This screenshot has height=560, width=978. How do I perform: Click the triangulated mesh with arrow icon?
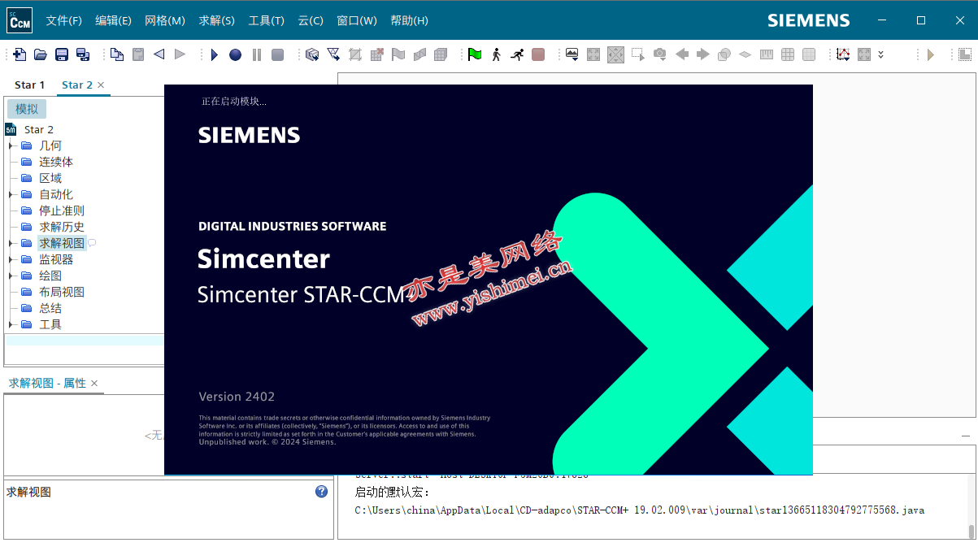coord(333,54)
